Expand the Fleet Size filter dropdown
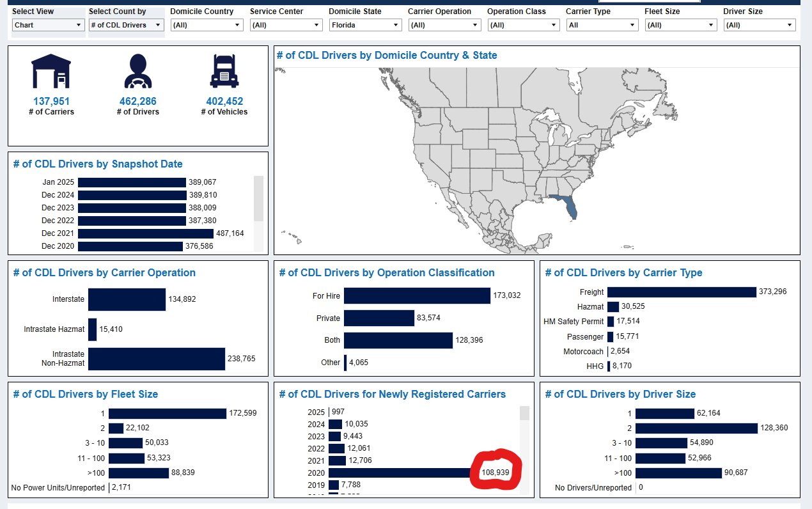812x509 pixels. tap(680, 25)
